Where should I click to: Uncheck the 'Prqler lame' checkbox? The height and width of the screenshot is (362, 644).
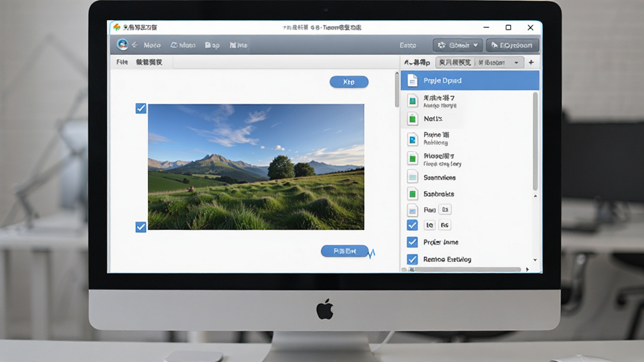[x=413, y=242]
